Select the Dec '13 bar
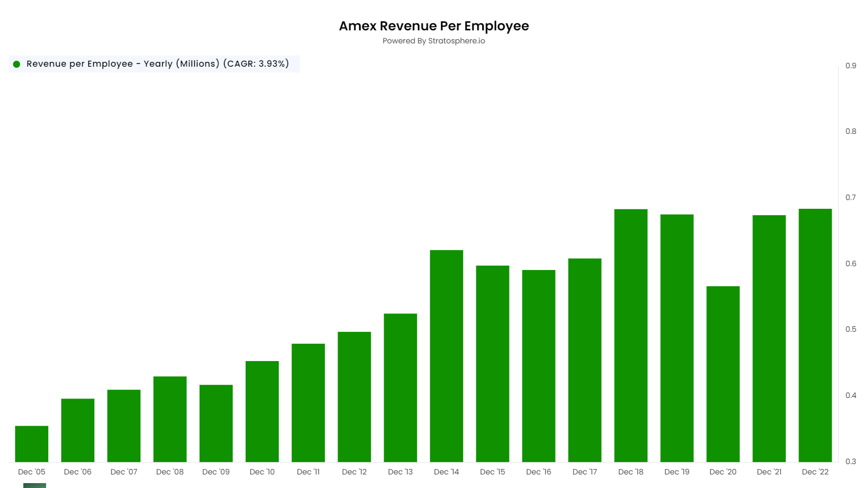868x488 pixels. point(400,388)
